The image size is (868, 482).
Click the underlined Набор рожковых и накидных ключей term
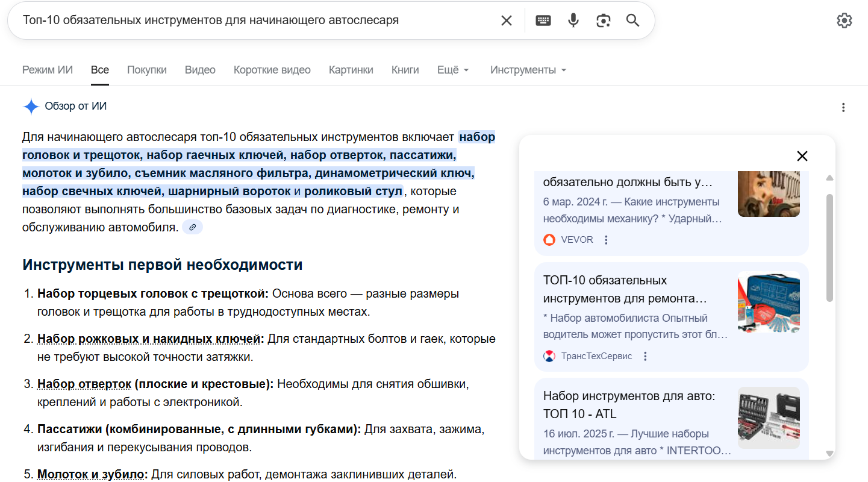[x=149, y=339]
